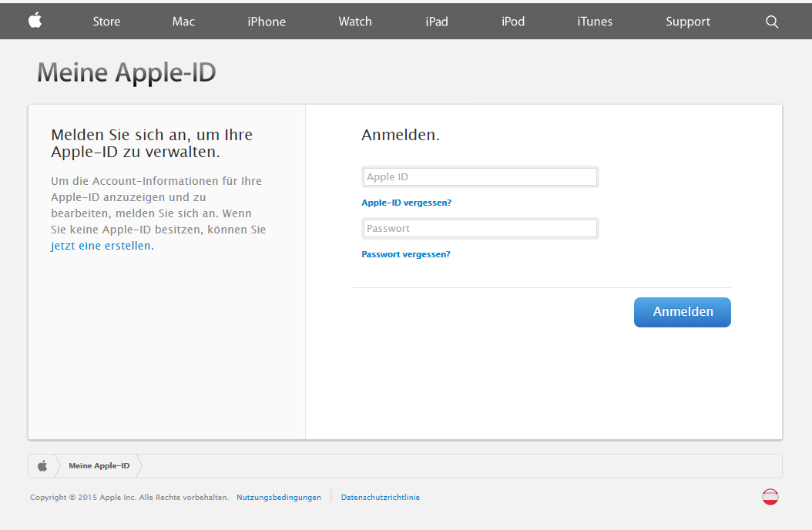Screen dimensions: 812x530
Task: Open the Nutzungsbedingungen link
Action: click(x=279, y=498)
